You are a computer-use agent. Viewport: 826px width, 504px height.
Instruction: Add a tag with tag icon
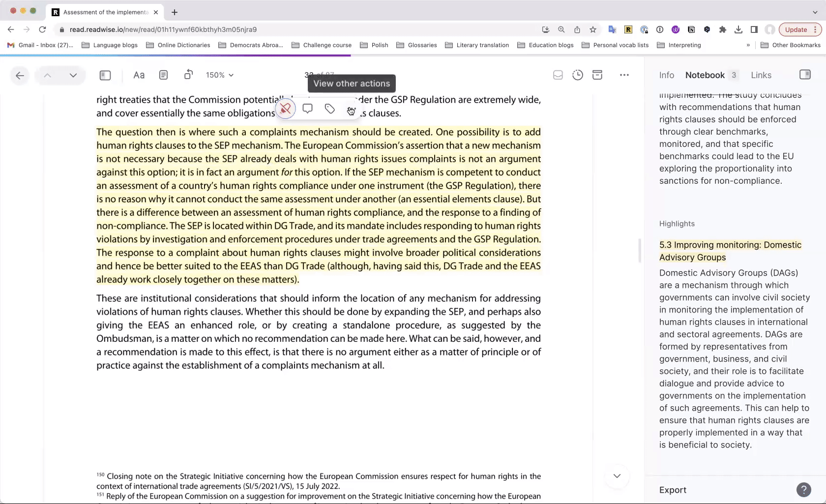[x=330, y=109]
